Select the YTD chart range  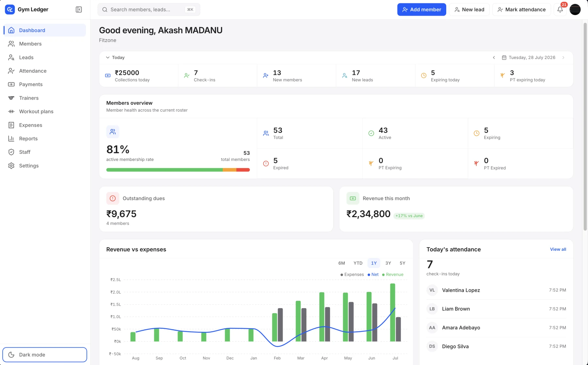click(358, 263)
